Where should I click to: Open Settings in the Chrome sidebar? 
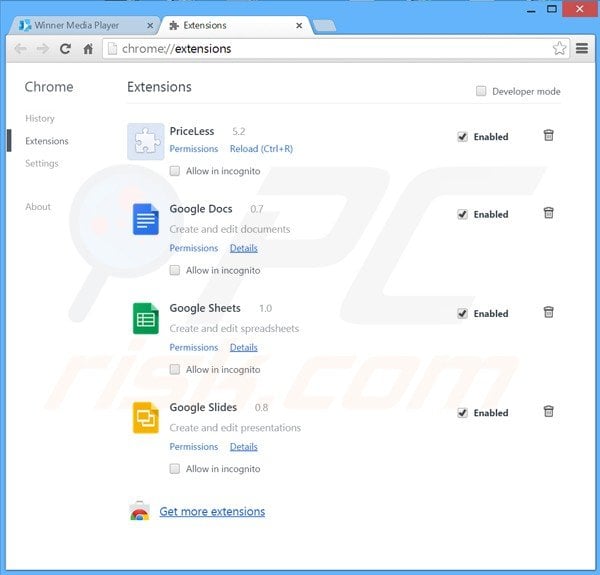42,163
